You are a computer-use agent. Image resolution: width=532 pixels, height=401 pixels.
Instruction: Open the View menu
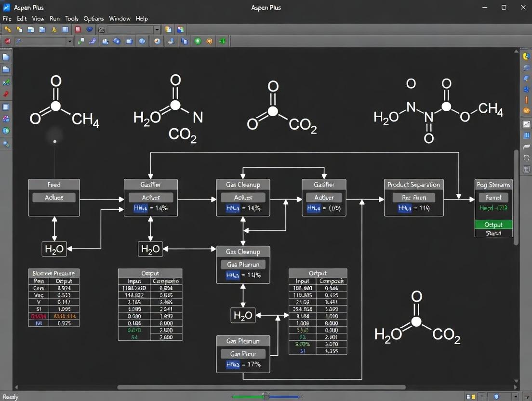(38, 18)
